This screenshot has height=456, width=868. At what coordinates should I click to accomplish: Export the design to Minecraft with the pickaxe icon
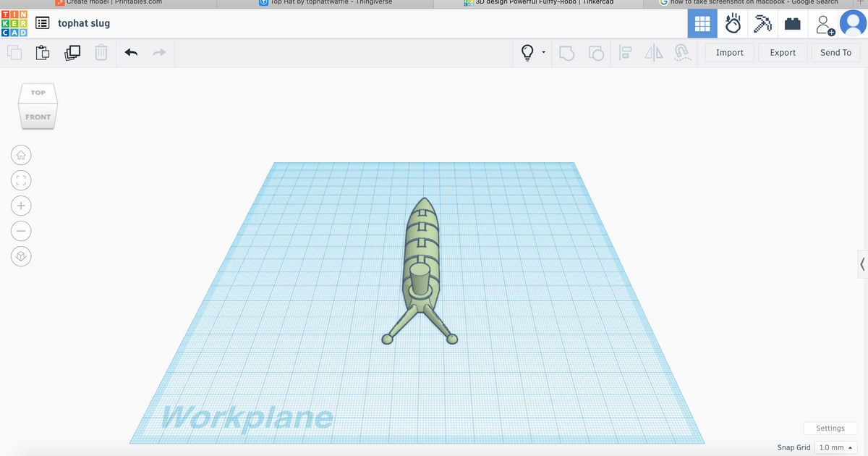pos(762,23)
